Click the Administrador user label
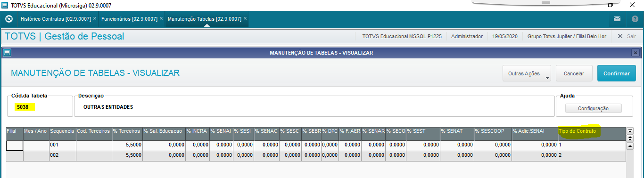The height and width of the screenshot is (178, 644). point(467,36)
